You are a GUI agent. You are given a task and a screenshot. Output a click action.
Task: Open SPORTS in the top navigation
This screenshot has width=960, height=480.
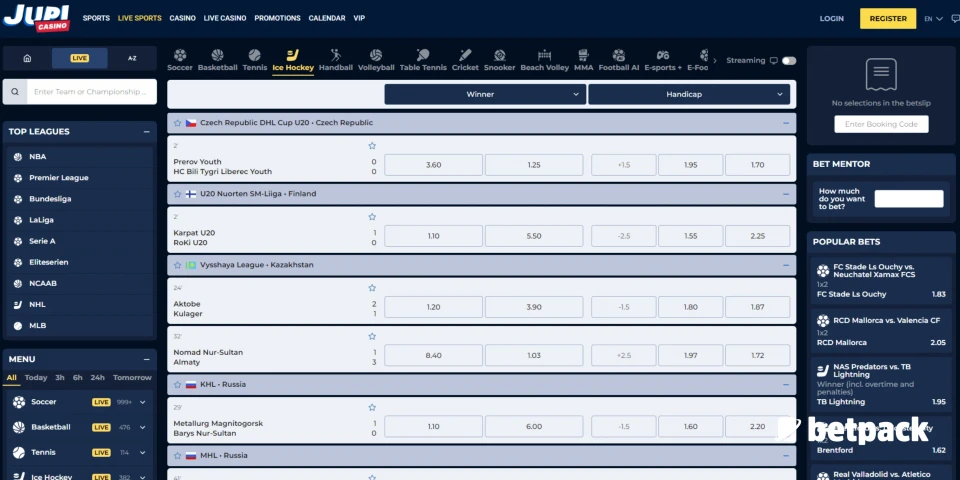pyautogui.click(x=96, y=18)
